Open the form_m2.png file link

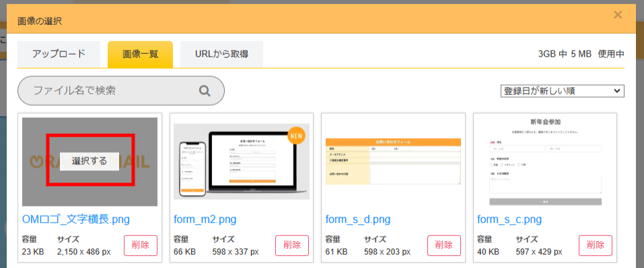click(x=205, y=220)
